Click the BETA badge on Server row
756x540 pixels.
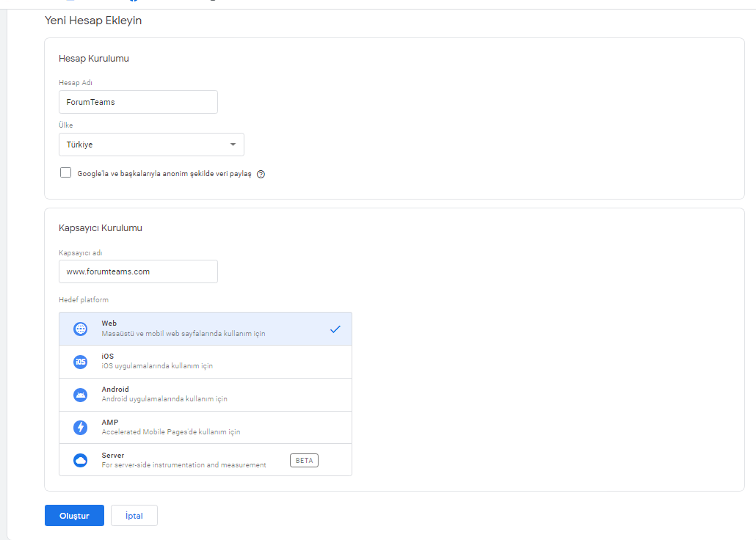(304, 460)
